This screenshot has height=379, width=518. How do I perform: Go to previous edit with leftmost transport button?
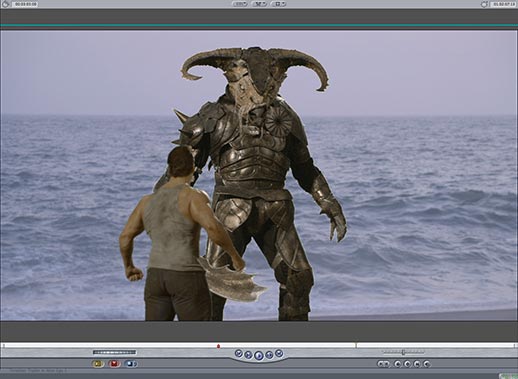(x=238, y=353)
